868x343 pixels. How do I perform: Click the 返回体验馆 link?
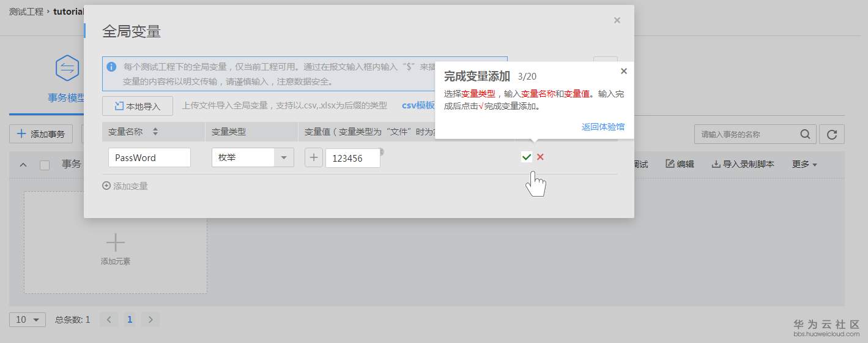coord(603,127)
